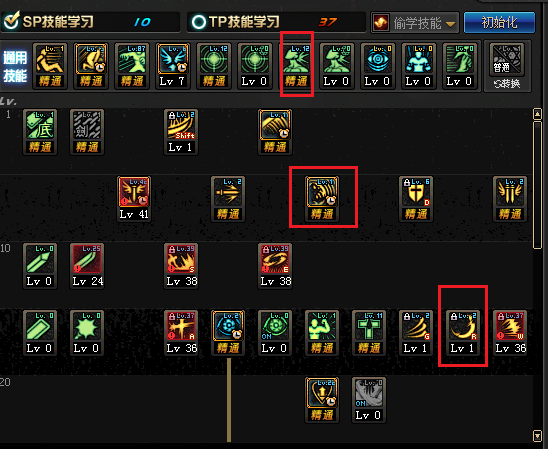Viewport: 548px width, 449px height.
Task: Click the scrollbar down arrow
Action: [x=538, y=436]
